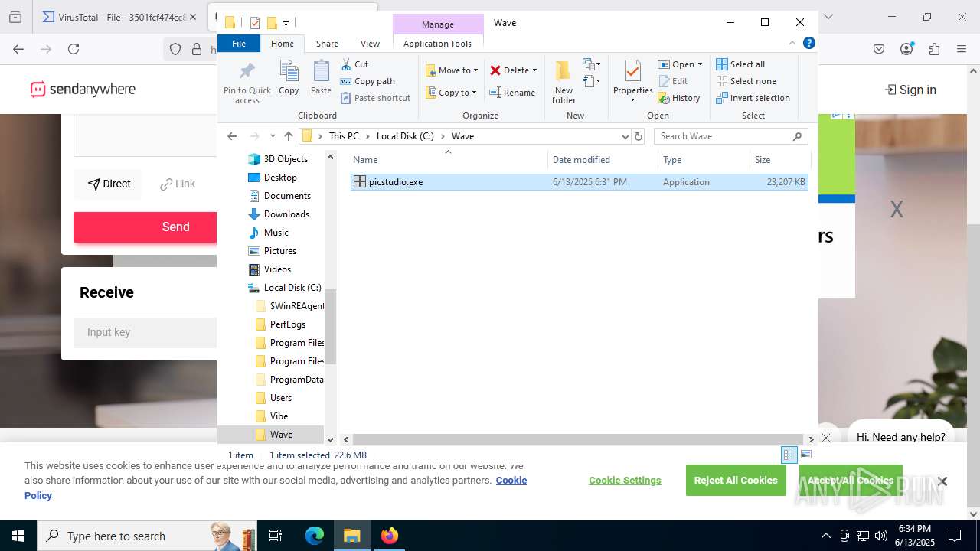980x551 pixels.
Task: Select Users folder in tree
Action: (280, 398)
